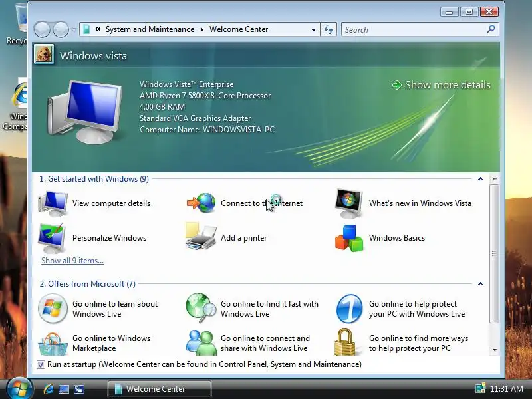This screenshot has height=399, width=532.
Task: Click the AMD Ryzen 7 5800X processor text
Action: tap(205, 96)
